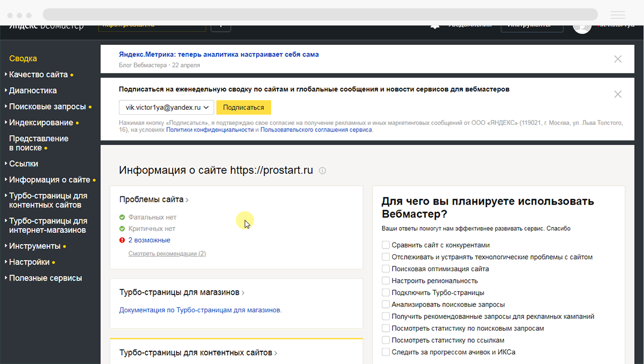This screenshot has height=364, width=644.
Task: Check Посмотреть статистику по поисковым запросам
Action: [386, 328]
